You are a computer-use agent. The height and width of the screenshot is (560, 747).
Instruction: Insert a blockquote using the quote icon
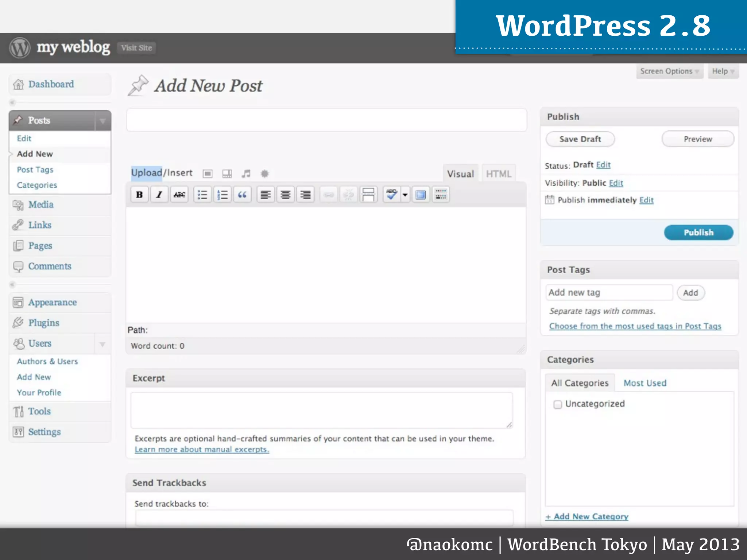point(242,195)
